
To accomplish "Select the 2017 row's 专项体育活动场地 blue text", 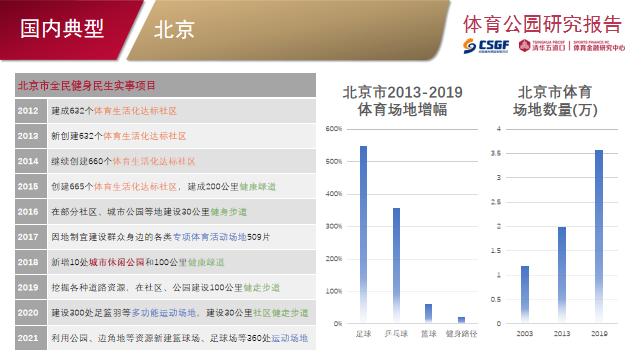I will click(x=210, y=237).
